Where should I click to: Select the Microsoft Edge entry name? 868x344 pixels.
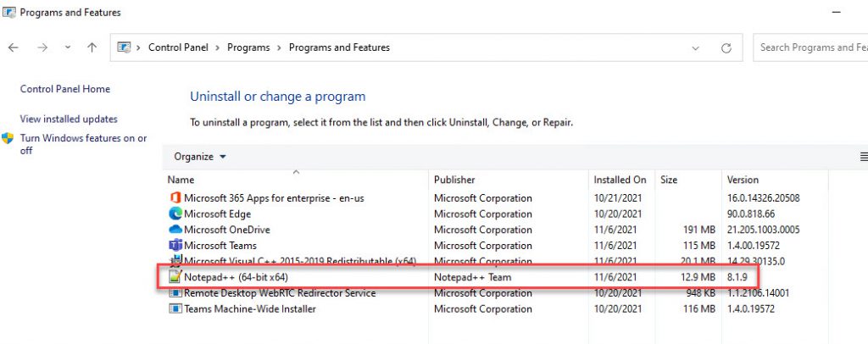click(217, 214)
